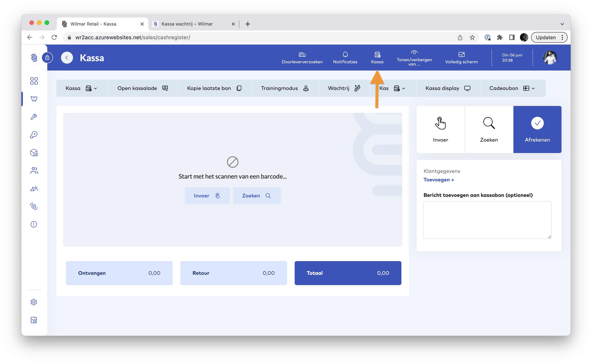Go back with the round chevron button
Screen dimensions: 592x364
[x=67, y=58]
